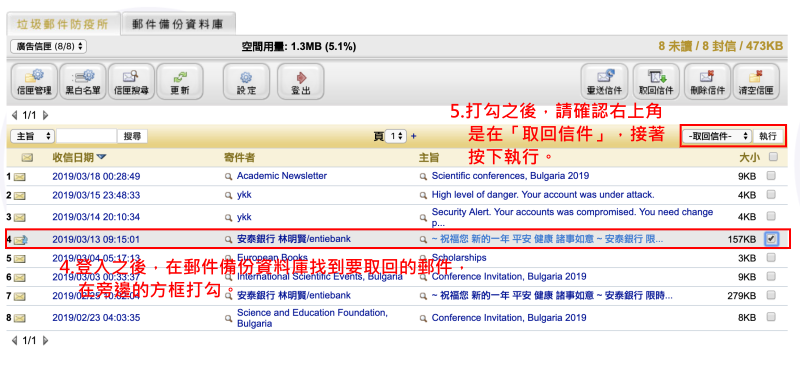Sort by 收信日期 column arrow
This screenshot has width=800, height=368.
pos(102,157)
